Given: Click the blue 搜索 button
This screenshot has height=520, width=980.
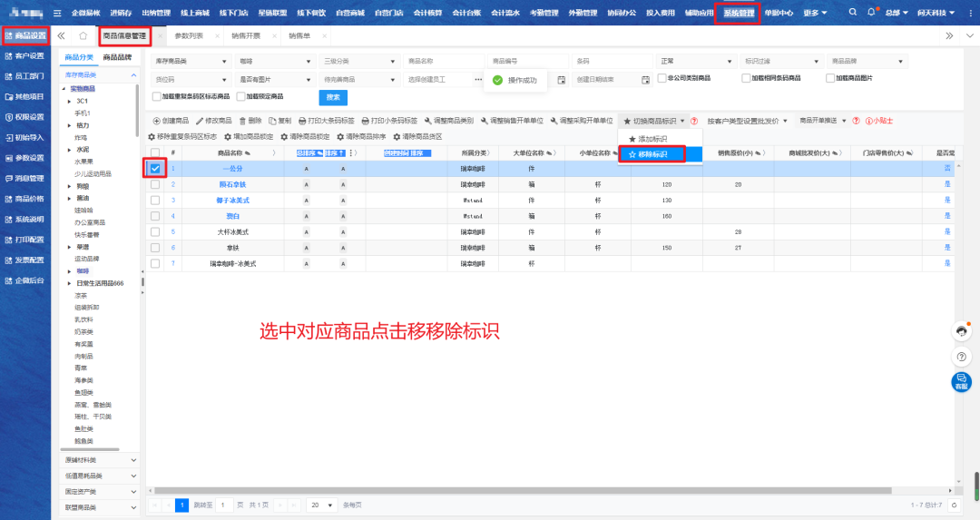Looking at the screenshot, I should click(333, 97).
